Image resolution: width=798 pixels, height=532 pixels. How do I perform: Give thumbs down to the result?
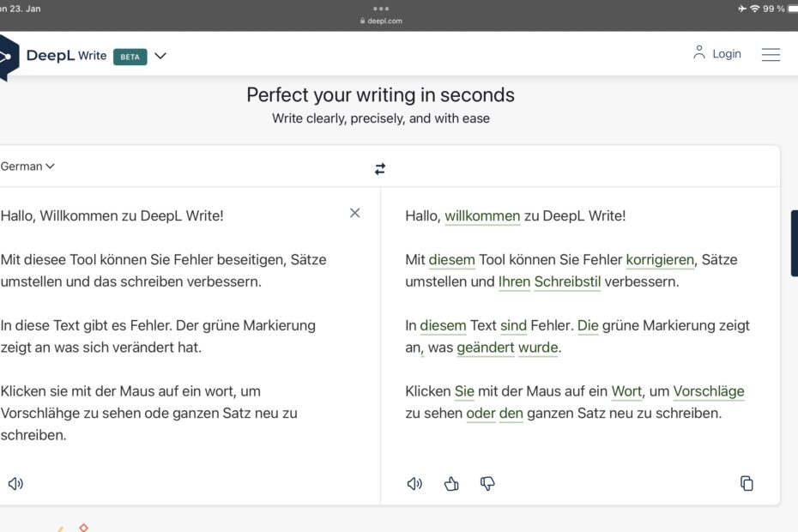coord(487,483)
